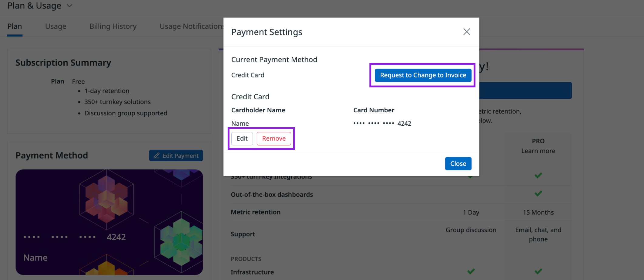The image size is (644, 280).
Task: Click the blue Close button
Action: 458,164
